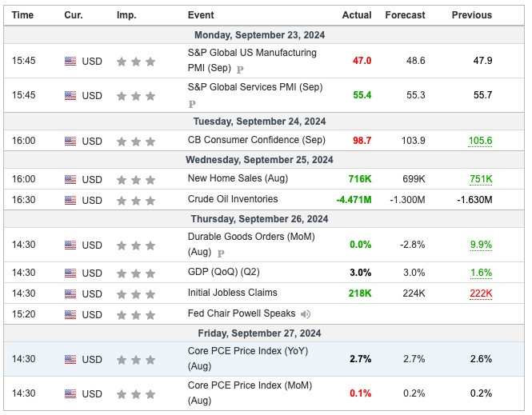Click the preliminary 'P' icon beside Durable Goods Orders

click(221, 253)
